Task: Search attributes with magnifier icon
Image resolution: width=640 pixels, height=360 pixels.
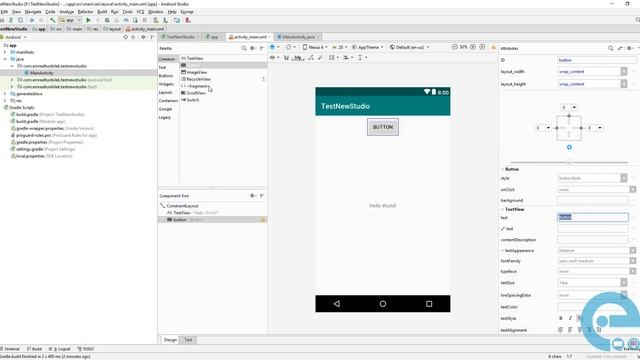Action: [x=611, y=48]
